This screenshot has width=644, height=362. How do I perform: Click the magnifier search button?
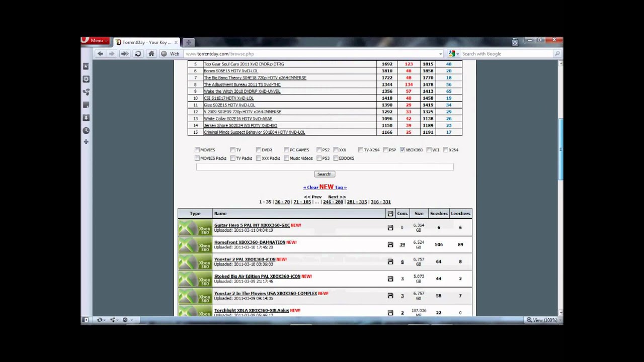tap(557, 54)
